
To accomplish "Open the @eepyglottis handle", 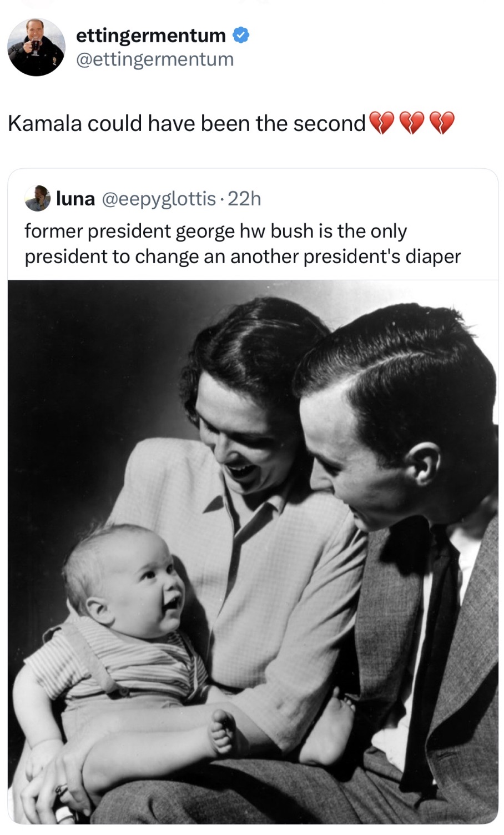I will pyautogui.click(x=159, y=198).
